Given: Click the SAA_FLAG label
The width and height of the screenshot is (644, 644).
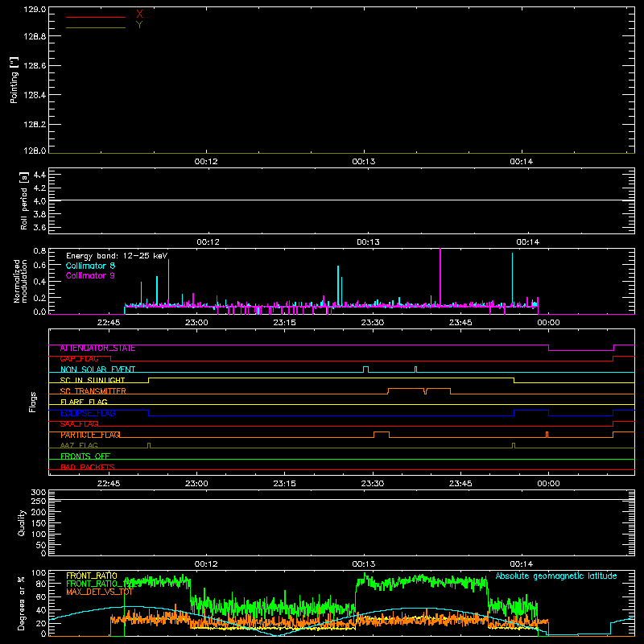Looking at the screenshot, I should click(79, 424).
